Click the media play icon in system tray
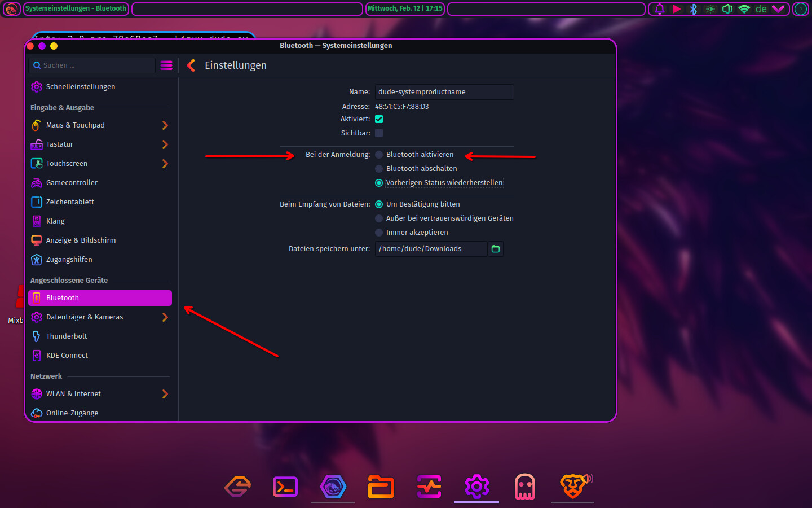The width and height of the screenshot is (812, 508). (677, 9)
